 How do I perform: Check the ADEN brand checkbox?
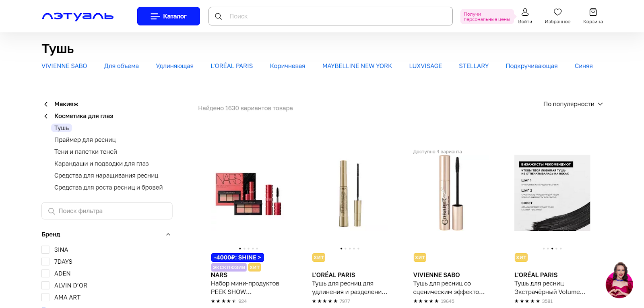tap(45, 273)
